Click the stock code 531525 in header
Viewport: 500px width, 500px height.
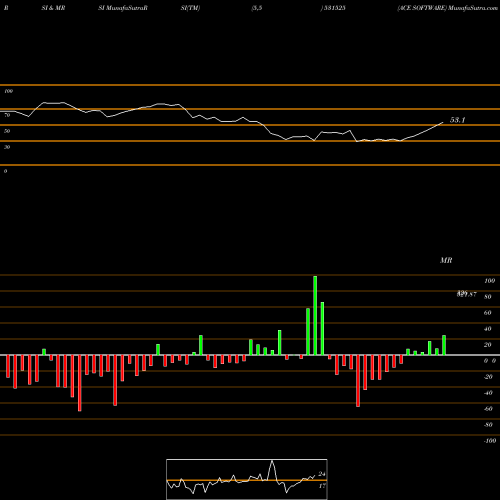point(334,8)
